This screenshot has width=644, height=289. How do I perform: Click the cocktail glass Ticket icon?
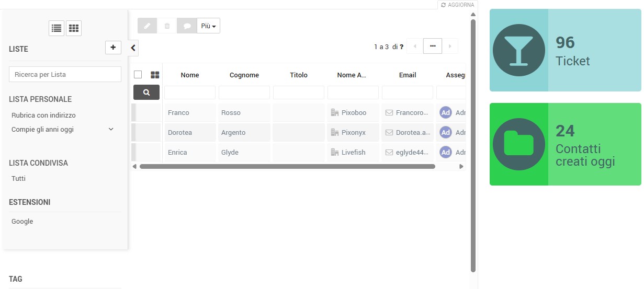(x=519, y=50)
